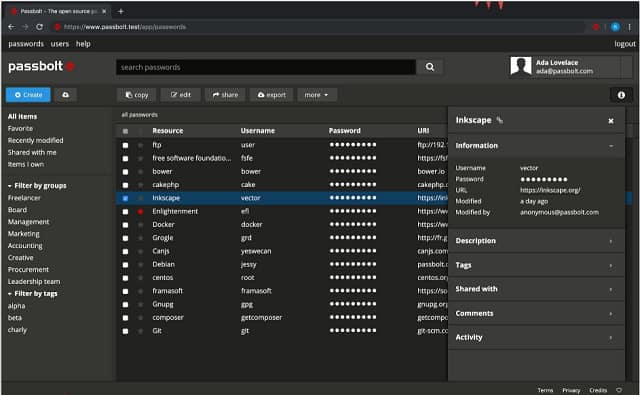Click the Create button
The height and width of the screenshot is (395, 640).
(x=28, y=95)
